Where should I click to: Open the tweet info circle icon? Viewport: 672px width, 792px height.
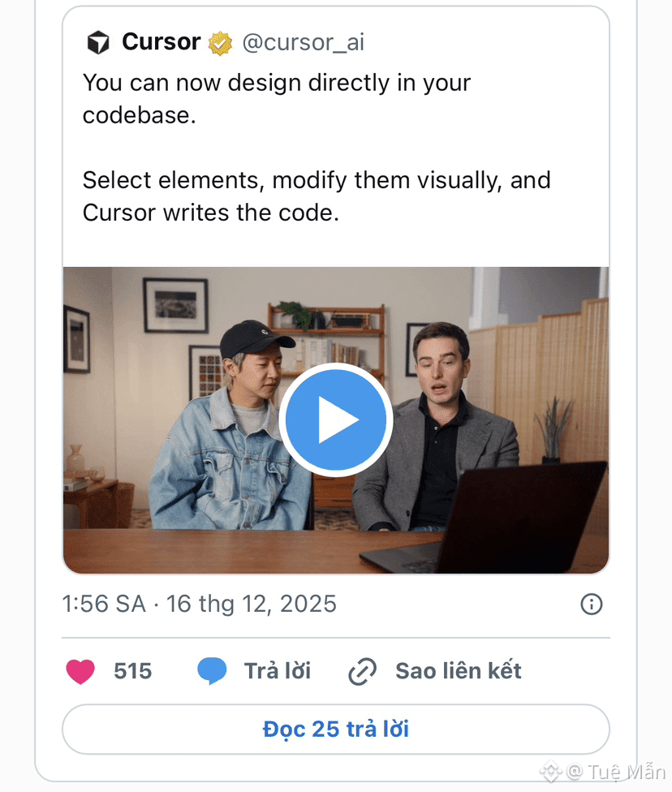[x=592, y=604]
